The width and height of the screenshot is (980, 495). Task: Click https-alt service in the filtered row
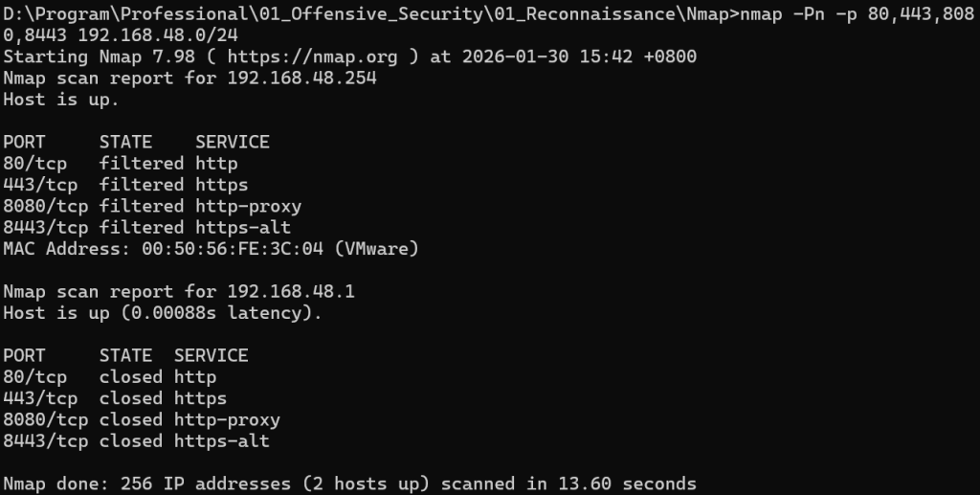pyautogui.click(x=243, y=228)
